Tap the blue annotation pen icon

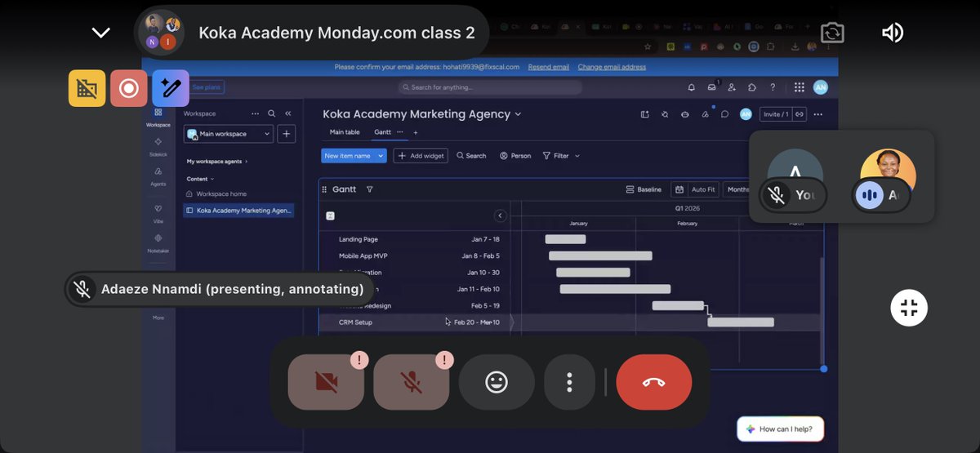coord(171,88)
